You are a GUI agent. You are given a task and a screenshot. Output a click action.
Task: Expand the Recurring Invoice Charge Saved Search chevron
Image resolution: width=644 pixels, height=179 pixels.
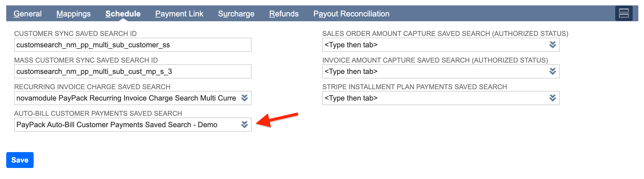(x=245, y=98)
